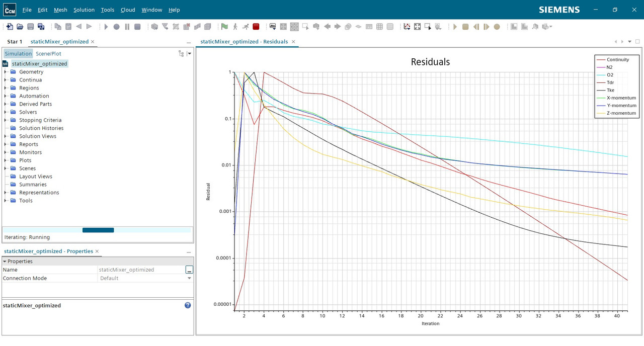
Task: Expand the Reports node
Action: coord(6,144)
